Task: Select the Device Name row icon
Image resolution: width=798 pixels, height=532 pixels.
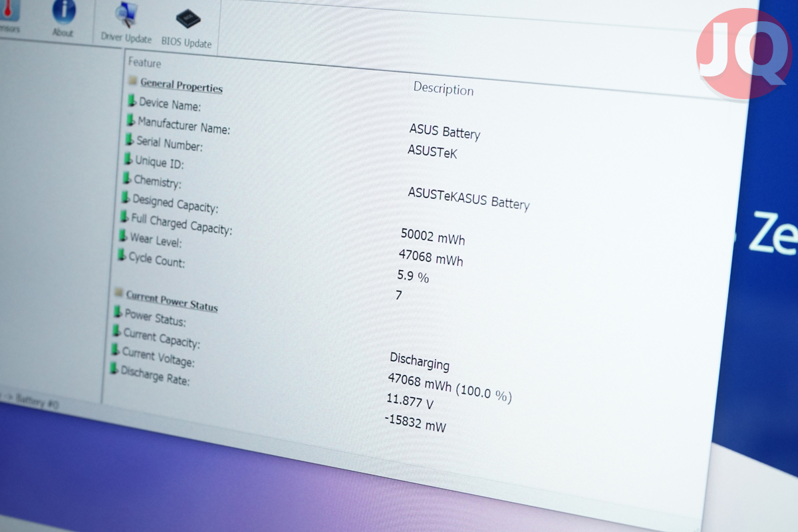Action: tap(131, 100)
